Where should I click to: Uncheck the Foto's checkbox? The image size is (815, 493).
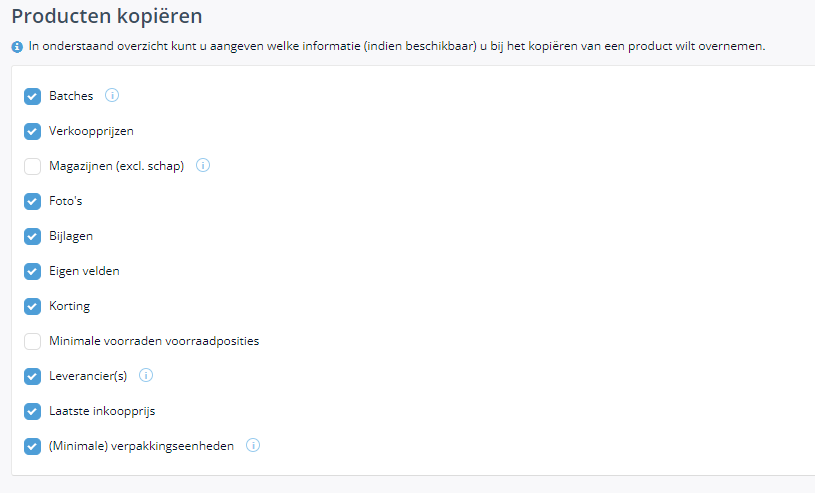[x=32, y=201]
